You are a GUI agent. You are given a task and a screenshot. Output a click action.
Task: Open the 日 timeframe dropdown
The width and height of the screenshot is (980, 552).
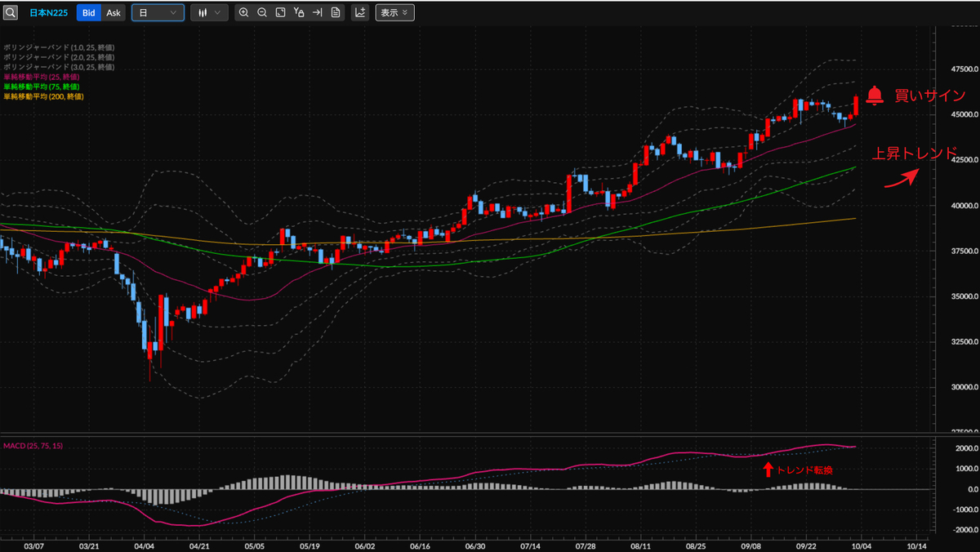click(158, 13)
